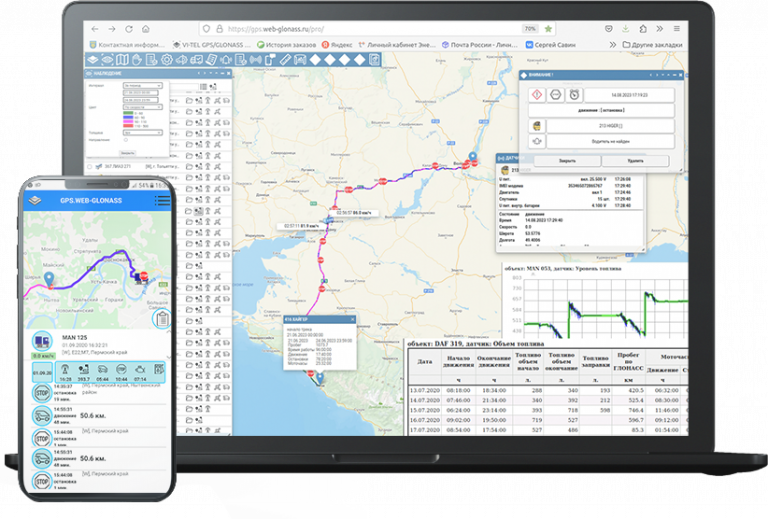
Task: Click the Закрыть button in the ВНИМАНИЕ window
Action: (x=567, y=161)
